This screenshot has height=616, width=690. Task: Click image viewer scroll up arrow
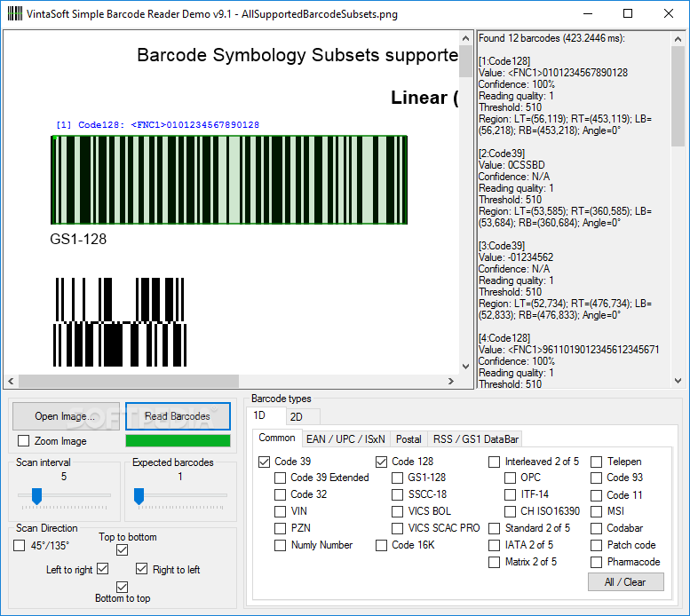465,39
